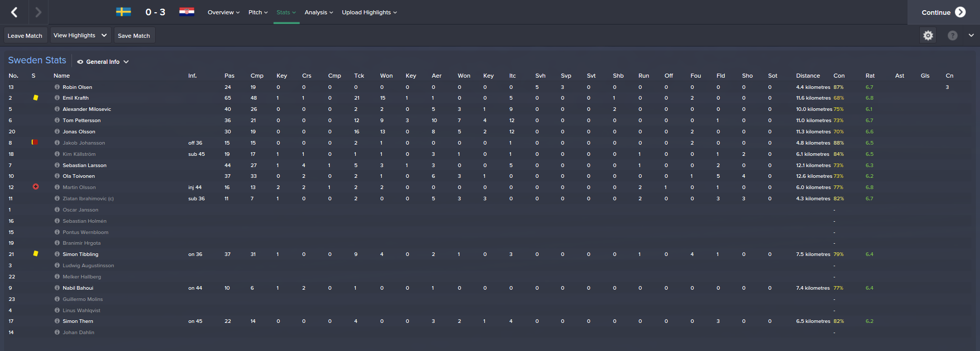Screen dimensions: 980x351
Task: Click the Save Match button
Action: click(134, 36)
